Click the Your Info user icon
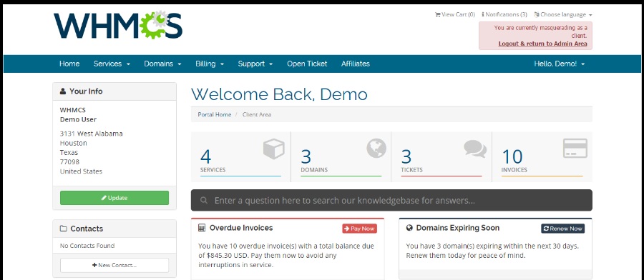 coord(63,91)
